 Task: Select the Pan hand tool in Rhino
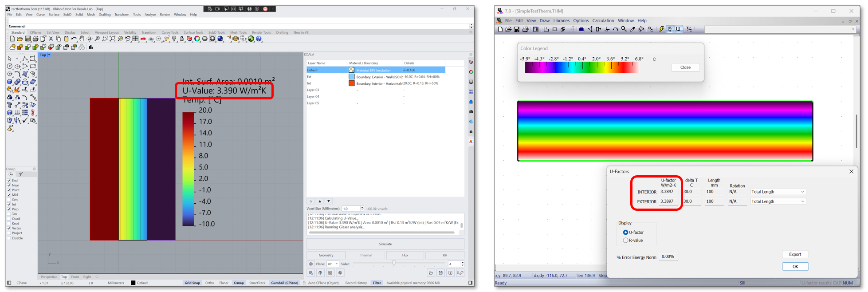[82, 39]
